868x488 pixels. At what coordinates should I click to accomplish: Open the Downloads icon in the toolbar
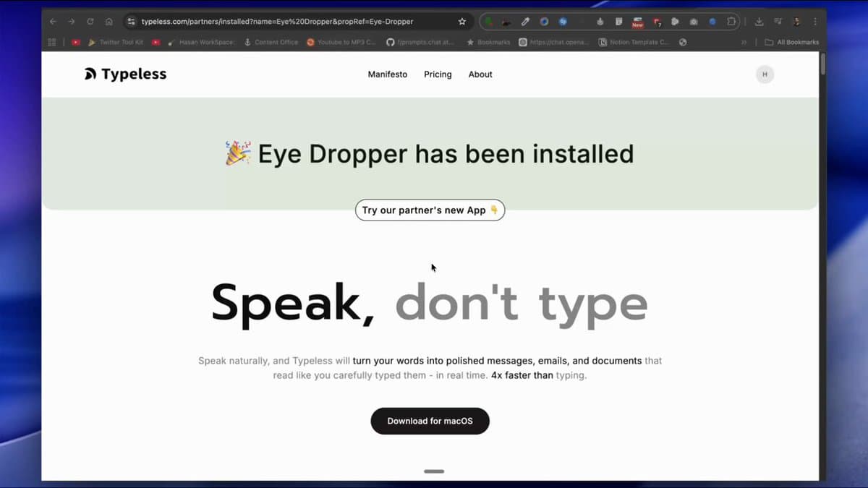click(758, 21)
